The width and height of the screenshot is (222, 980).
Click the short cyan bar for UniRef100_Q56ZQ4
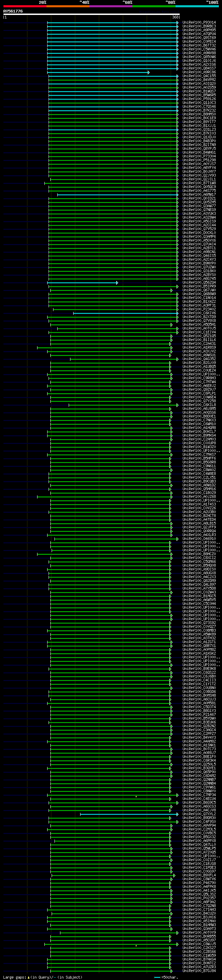tap(83, 283)
